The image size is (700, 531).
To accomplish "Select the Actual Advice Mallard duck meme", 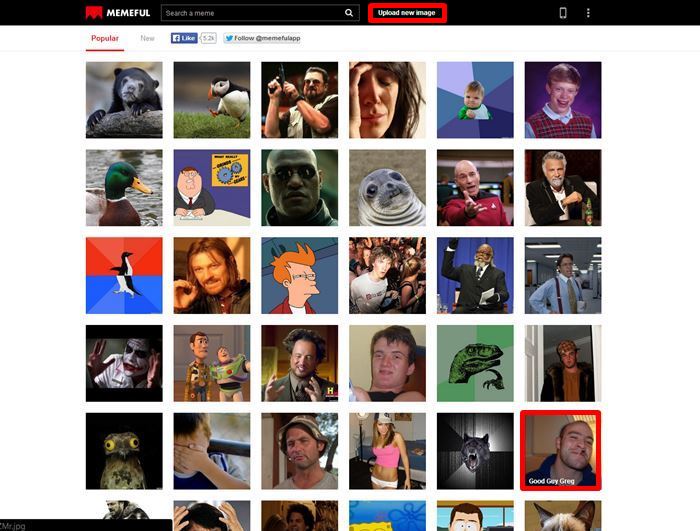I will pyautogui.click(x=124, y=188).
